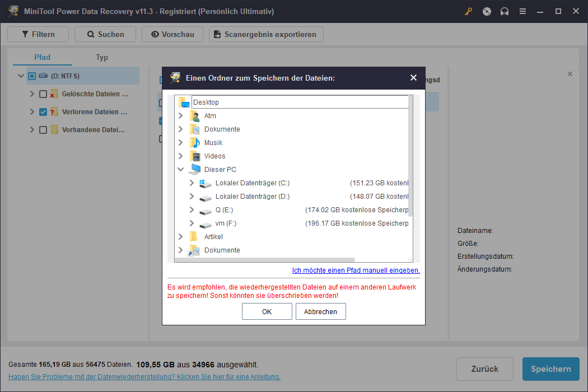Image resolution: width=588 pixels, height=392 pixels.
Task: Uncheck the Verlorene Dateien checkbox
Action: tap(43, 111)
